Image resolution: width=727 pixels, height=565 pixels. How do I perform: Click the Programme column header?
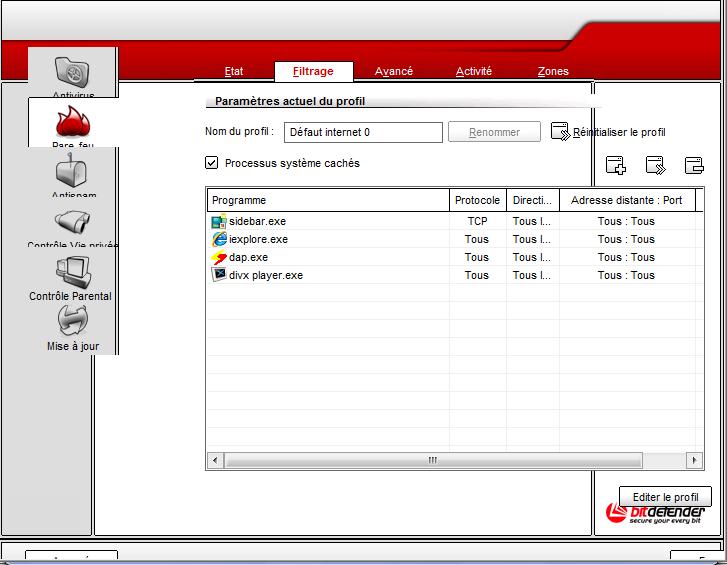point(328,200)
